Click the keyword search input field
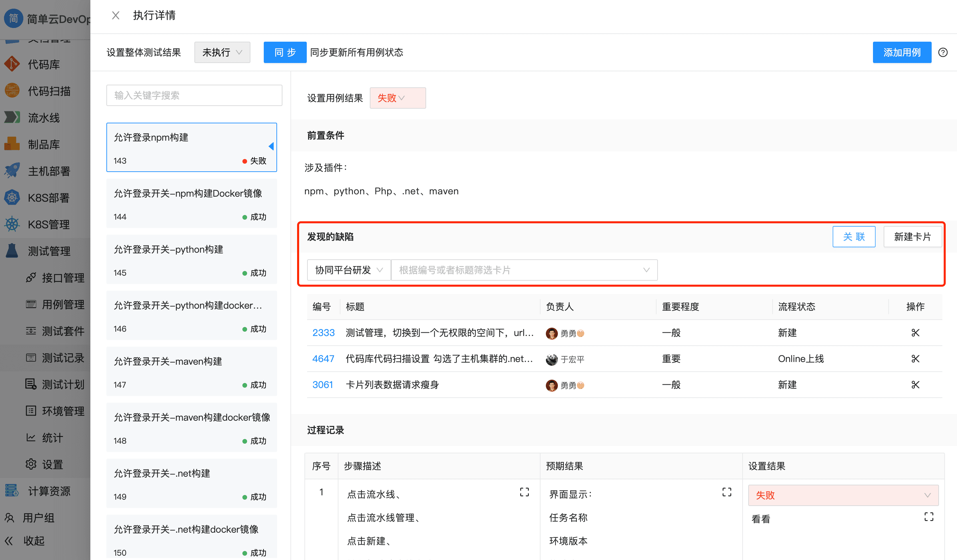The image size is (957, 560). pyautogui.click(x=194, y=95)
